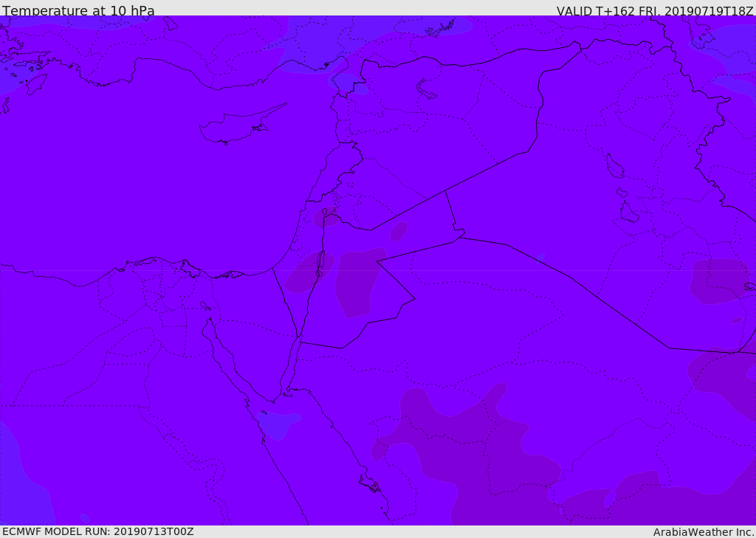Click the 'VALID T+162 FRI. 20190719T18Z' label
This screenshot has width=756, height=538.
(655, 10)
